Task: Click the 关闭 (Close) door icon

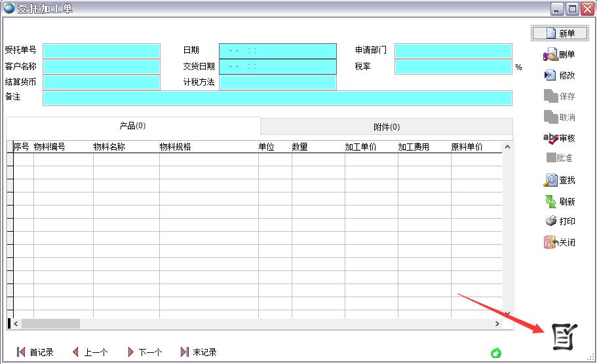Action: pos(550,242)
